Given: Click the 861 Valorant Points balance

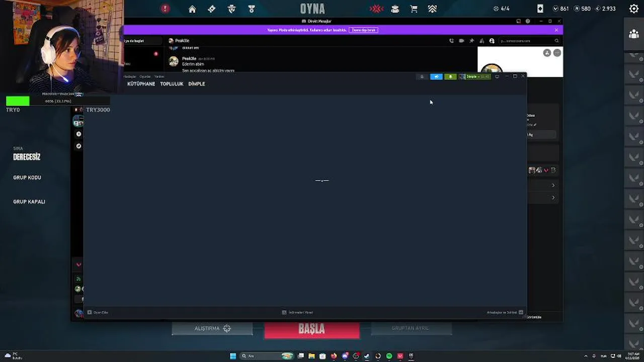Looking at the screenshot, I should pos(560,9).
